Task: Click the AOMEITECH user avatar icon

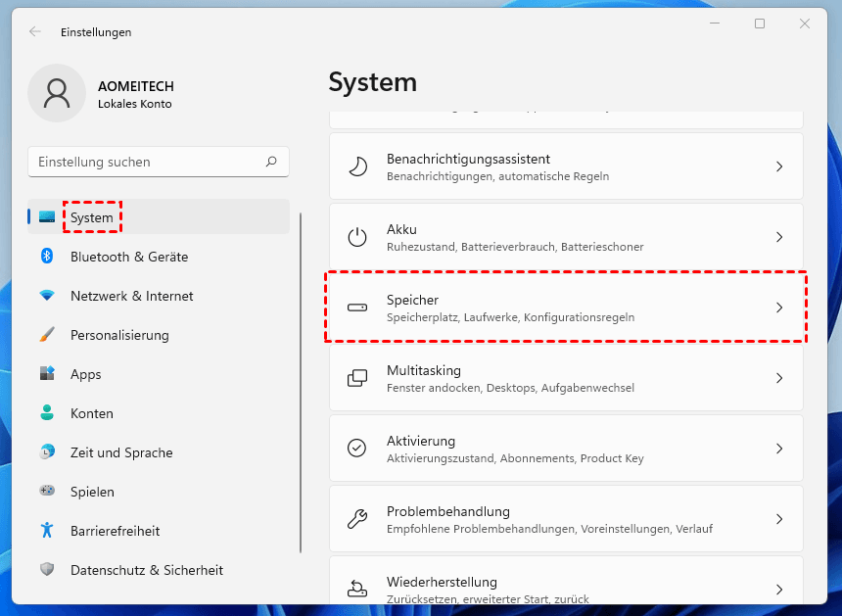Action: [x=57, y=93]
